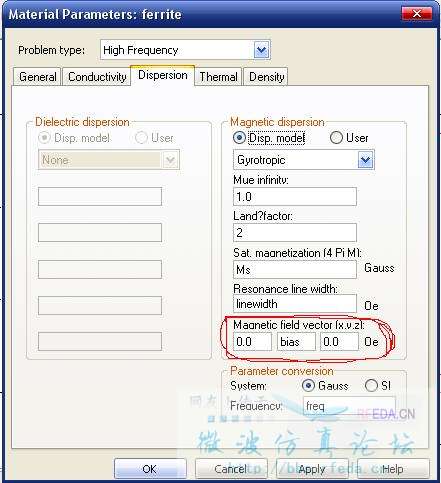This screenshot has width=441, height=483.
Task: Click the High Frequency combo box
Action: coord(185,50)
